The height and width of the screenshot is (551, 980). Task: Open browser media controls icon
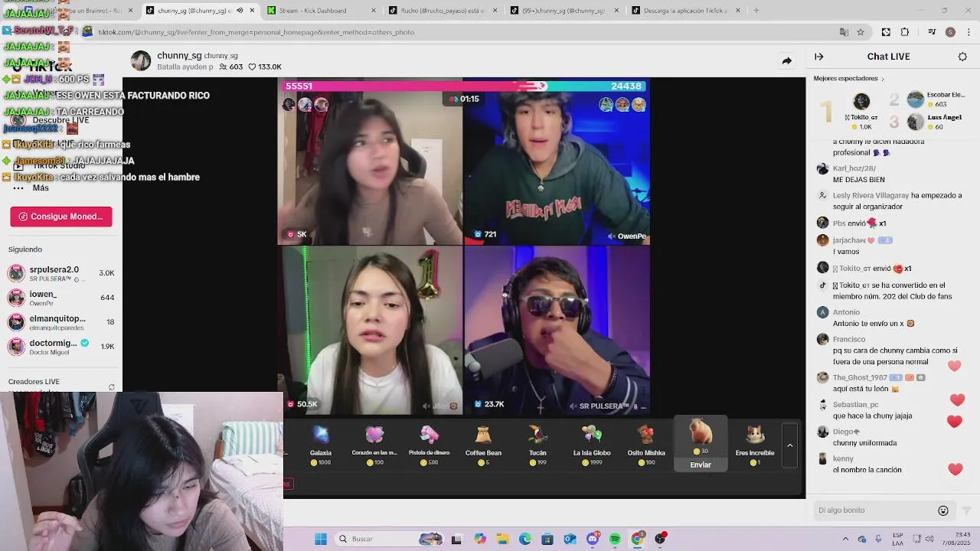pyautogui.click(x=932, y=32)
